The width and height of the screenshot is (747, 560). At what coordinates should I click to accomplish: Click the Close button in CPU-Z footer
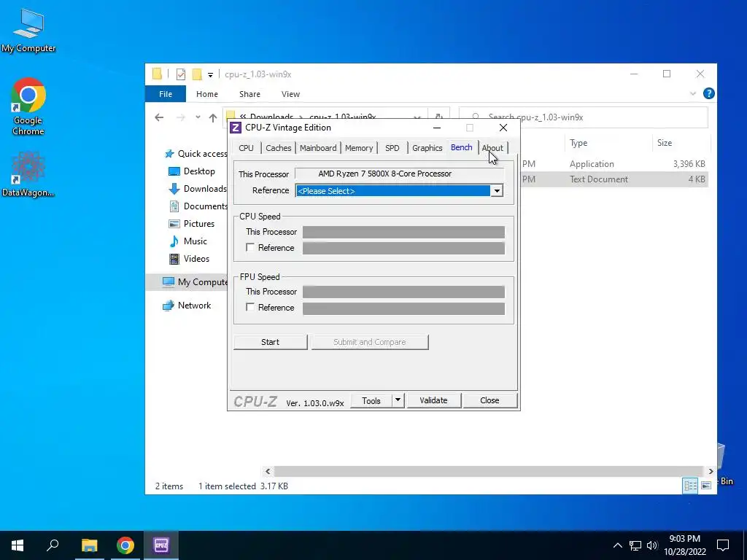click(x=489, y=400)
